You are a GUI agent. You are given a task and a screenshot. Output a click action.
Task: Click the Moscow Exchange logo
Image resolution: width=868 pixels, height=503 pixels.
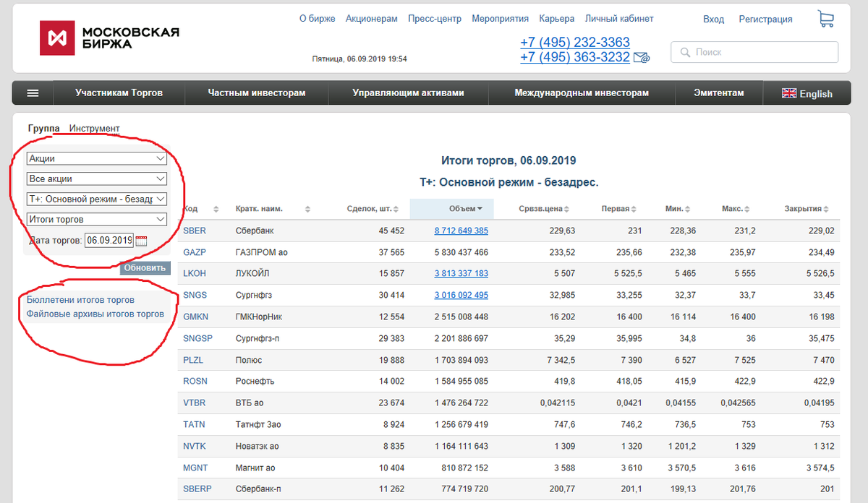(109, 38)
